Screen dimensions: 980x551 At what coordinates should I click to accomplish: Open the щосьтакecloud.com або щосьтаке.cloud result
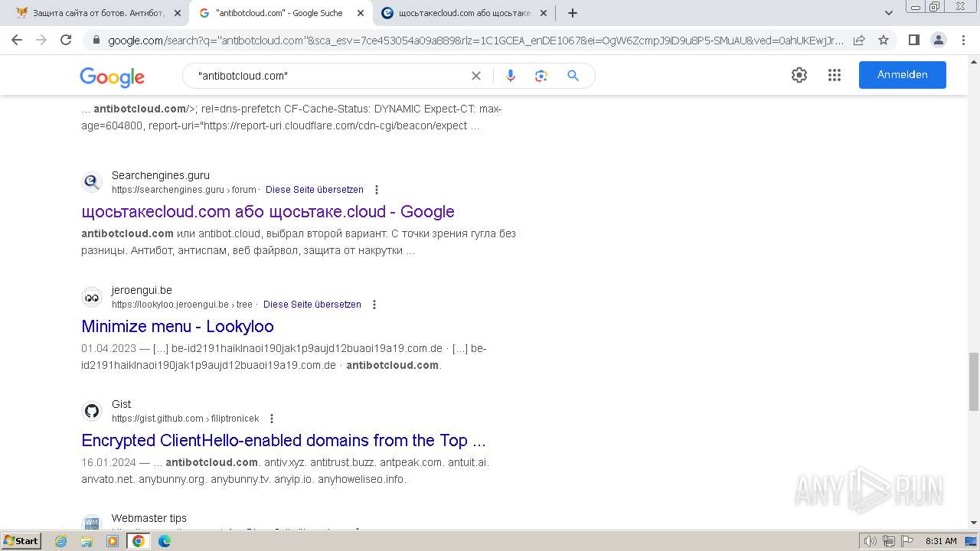point(268,212)
